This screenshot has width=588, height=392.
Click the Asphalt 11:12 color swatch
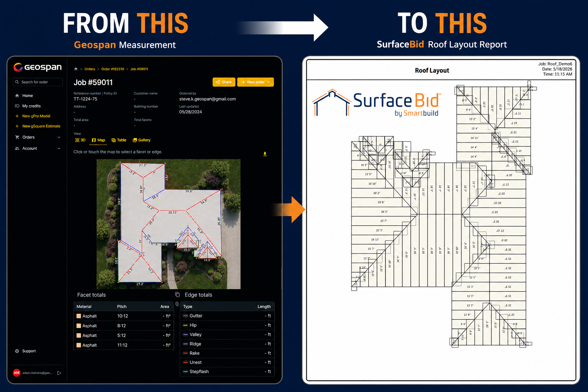tap(79, 345)
